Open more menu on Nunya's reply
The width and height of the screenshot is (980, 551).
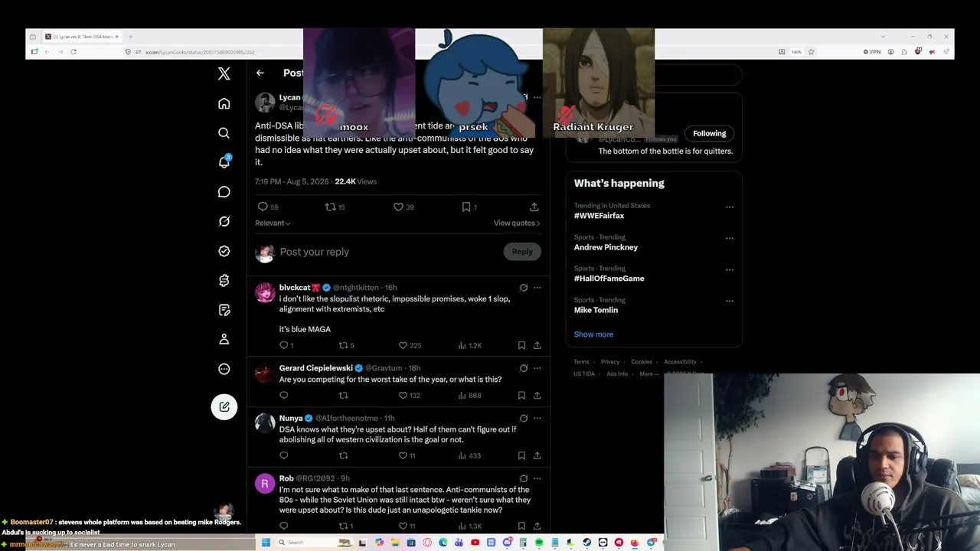click(x=537, y=419)
